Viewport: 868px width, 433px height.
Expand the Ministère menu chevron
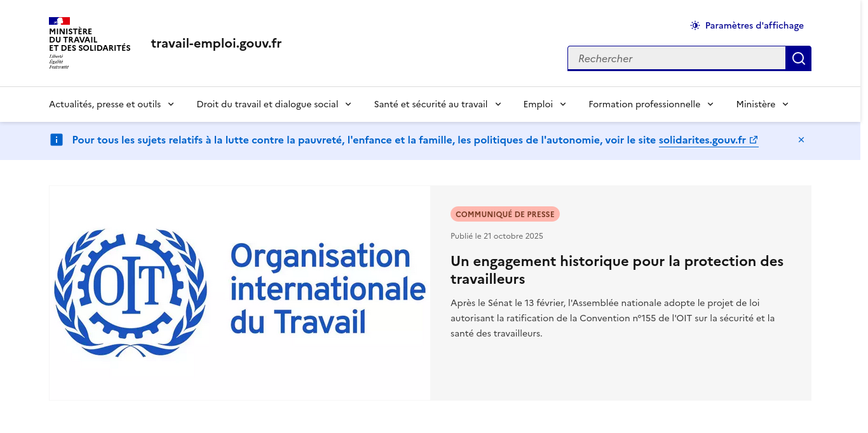[x=785, y=104]
